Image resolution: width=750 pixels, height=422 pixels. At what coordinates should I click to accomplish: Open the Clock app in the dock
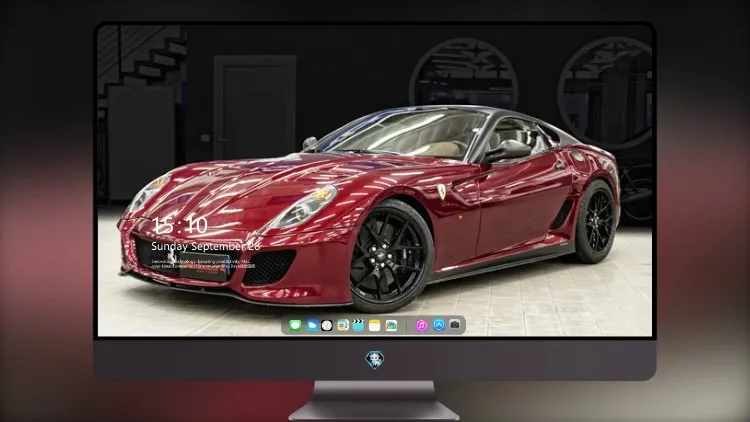click(327, 325)
